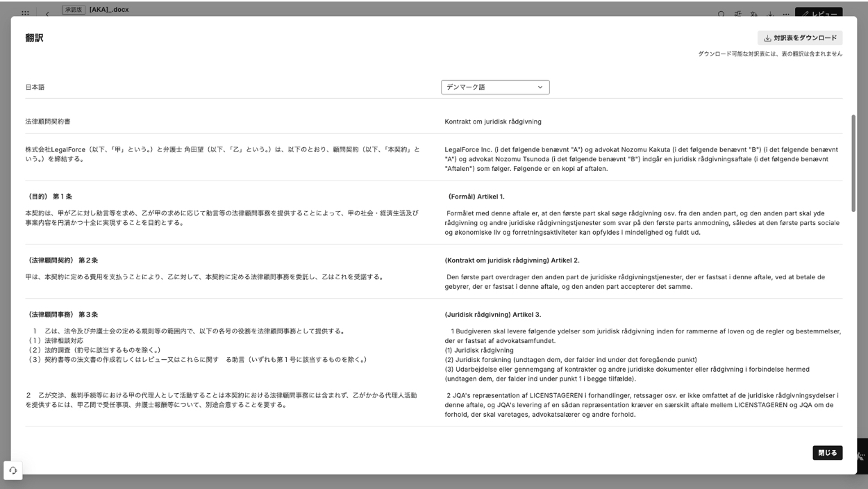Screen dimensions: 868x489
Task: Select the （法律顧問事務） 第３条 heading
Action: pyautogui.click(x=62, y=315)
